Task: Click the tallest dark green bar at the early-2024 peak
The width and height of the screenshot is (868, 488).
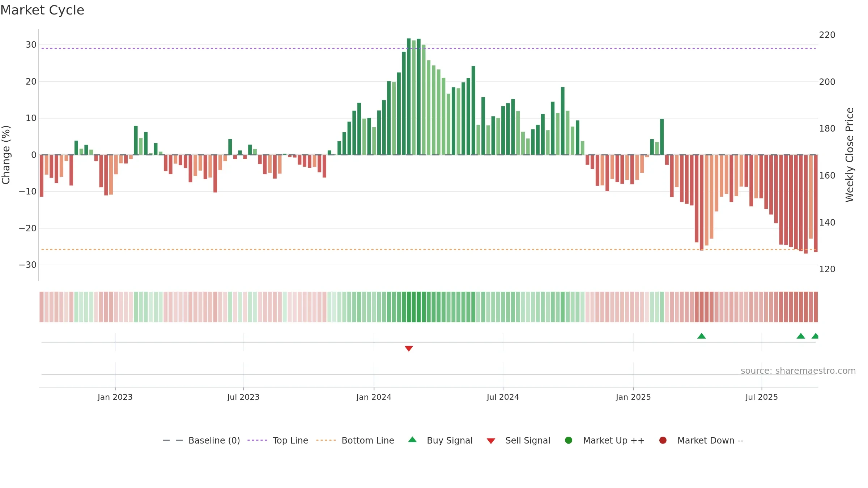Action: pos(409,97)
